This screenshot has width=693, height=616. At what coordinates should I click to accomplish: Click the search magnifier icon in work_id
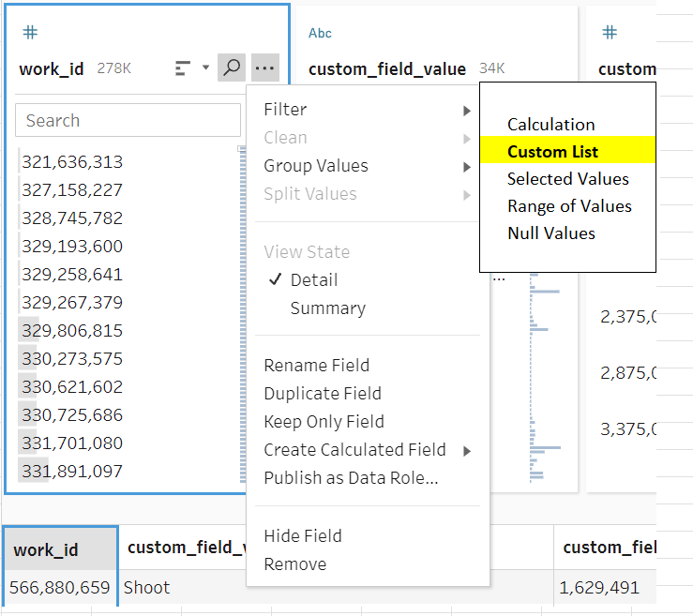[231, 68]
